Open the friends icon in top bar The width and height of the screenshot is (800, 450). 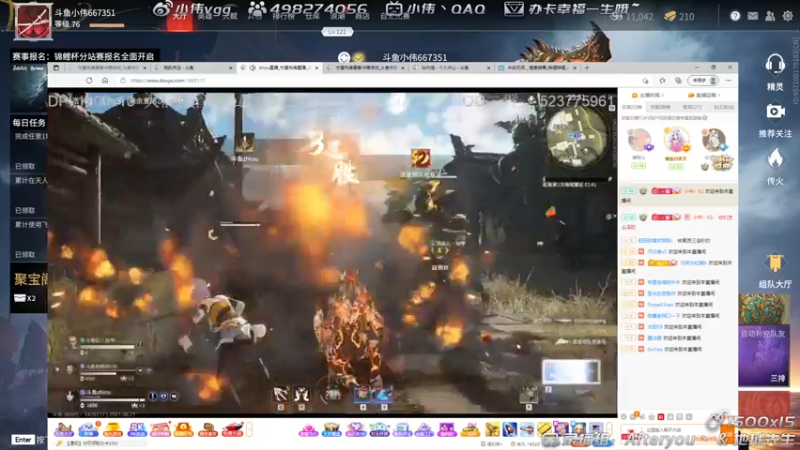770,16
